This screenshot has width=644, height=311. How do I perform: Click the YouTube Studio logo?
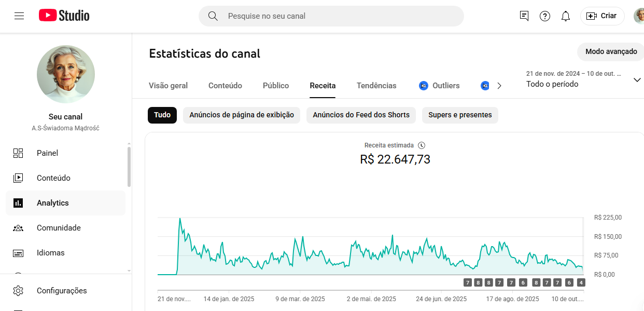click(64, 16)
